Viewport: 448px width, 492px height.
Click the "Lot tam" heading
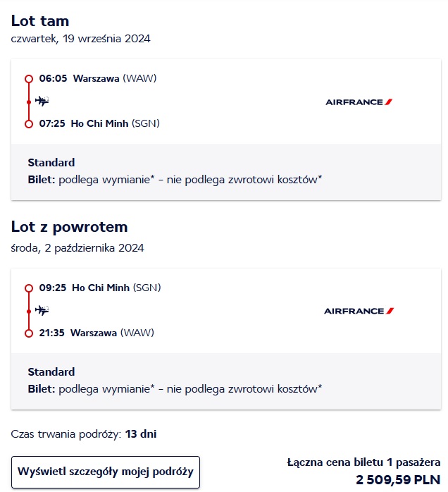[40, 21]
